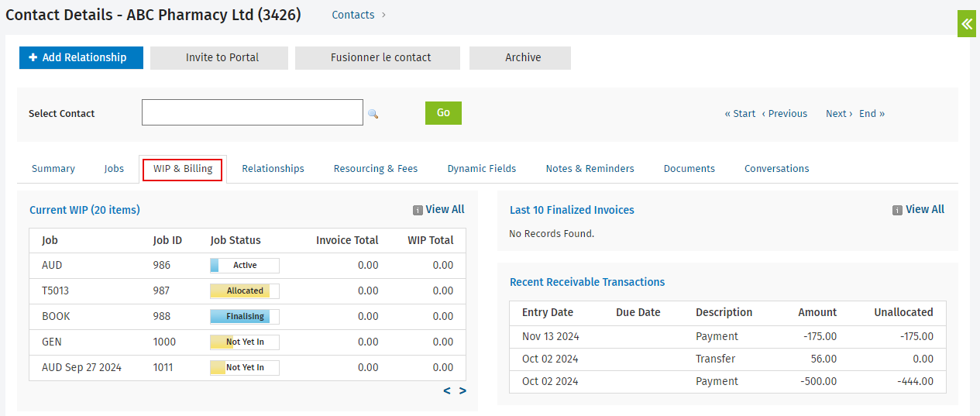
Task: Click the Add Relationship button
Action: [81, 57]
